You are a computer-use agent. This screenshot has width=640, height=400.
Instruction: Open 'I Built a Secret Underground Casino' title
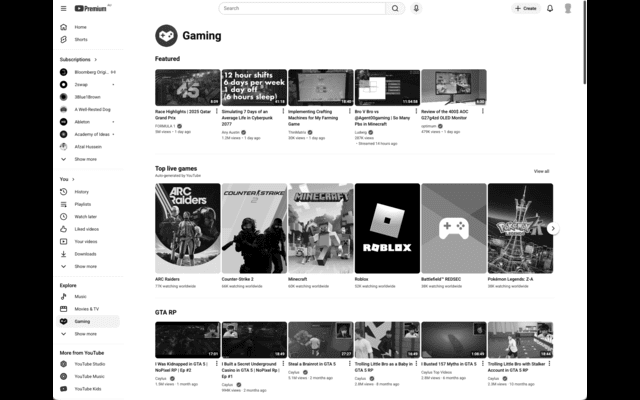click(x=250, y=370)
